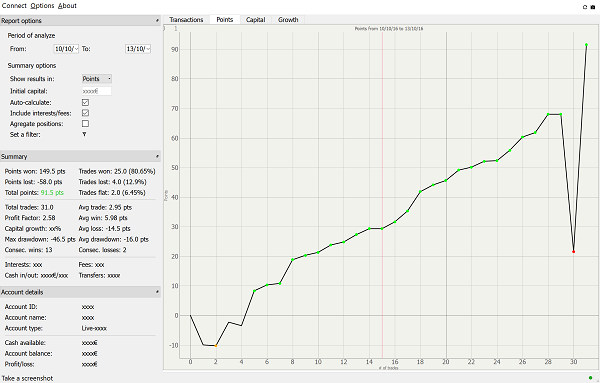Switch to the Transactions tab

point(186,20)
